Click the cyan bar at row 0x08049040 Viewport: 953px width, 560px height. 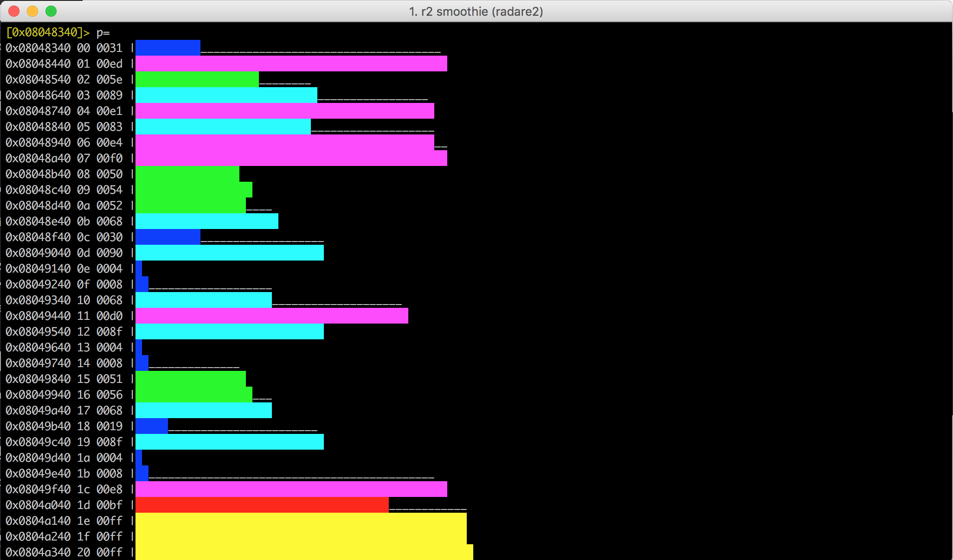coord(229,253)
